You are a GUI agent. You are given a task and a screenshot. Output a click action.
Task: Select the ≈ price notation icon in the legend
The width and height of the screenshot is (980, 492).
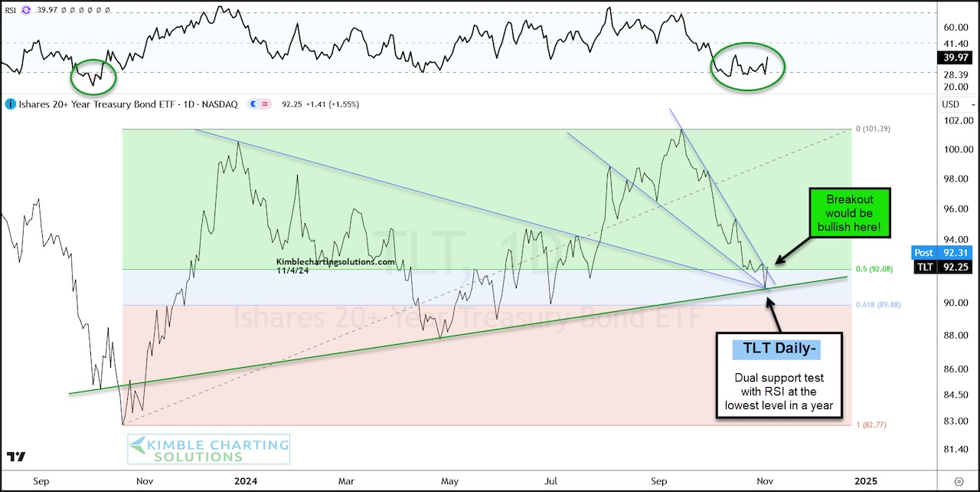tap(264, 104)
